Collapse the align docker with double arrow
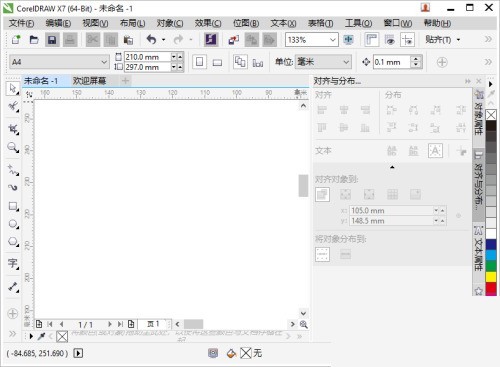This screenshot has height=367, width=500. 468,81
